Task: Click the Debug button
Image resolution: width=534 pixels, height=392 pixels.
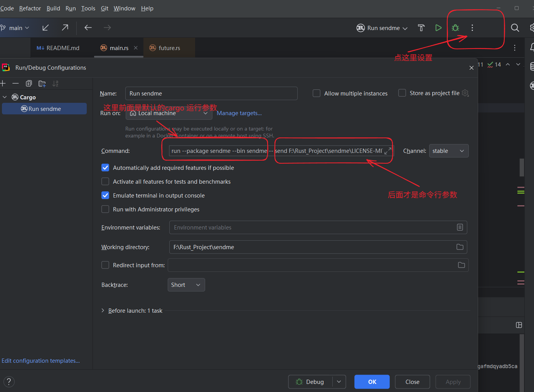Action: (310, 382)
